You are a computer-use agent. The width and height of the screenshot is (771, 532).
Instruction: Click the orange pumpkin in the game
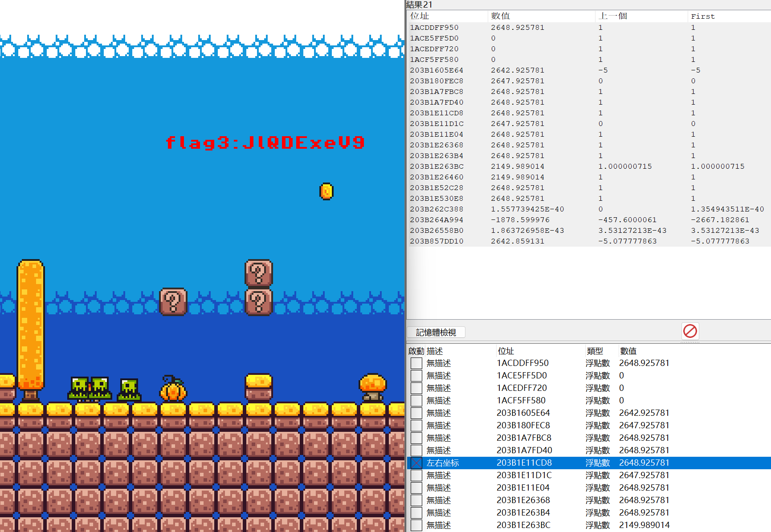click(173, 388)
